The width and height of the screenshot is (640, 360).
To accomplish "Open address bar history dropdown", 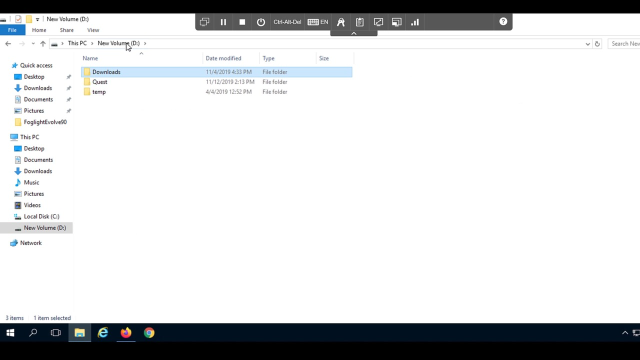I will [588, 44].
